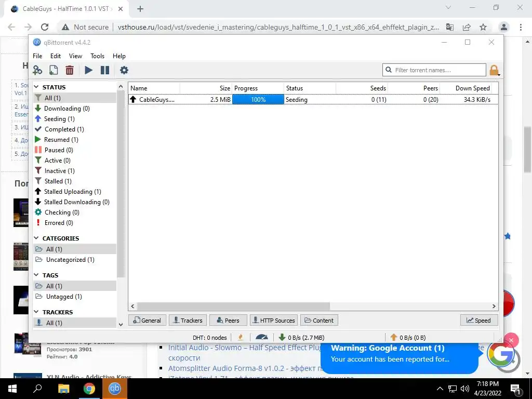Select the Completed (1) status filter
This screenshot has width=532, height=399.
[x=75, y=129]
